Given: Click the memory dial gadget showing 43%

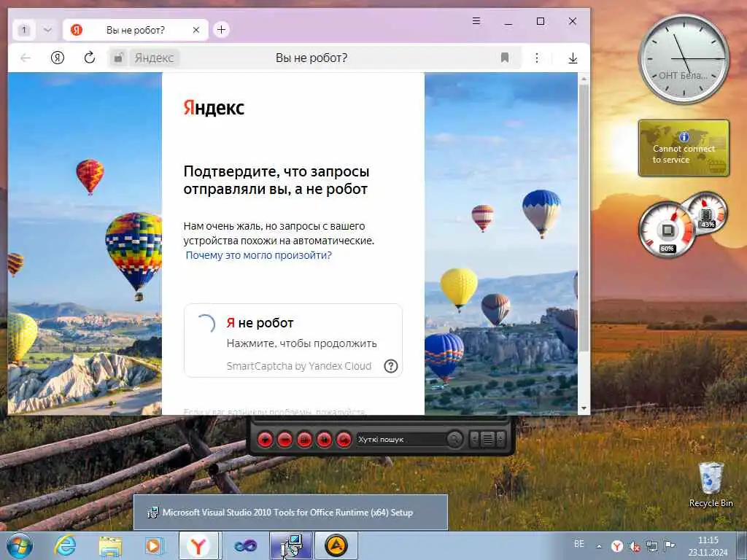Looking at the screenshot, I should coord(706,212).
